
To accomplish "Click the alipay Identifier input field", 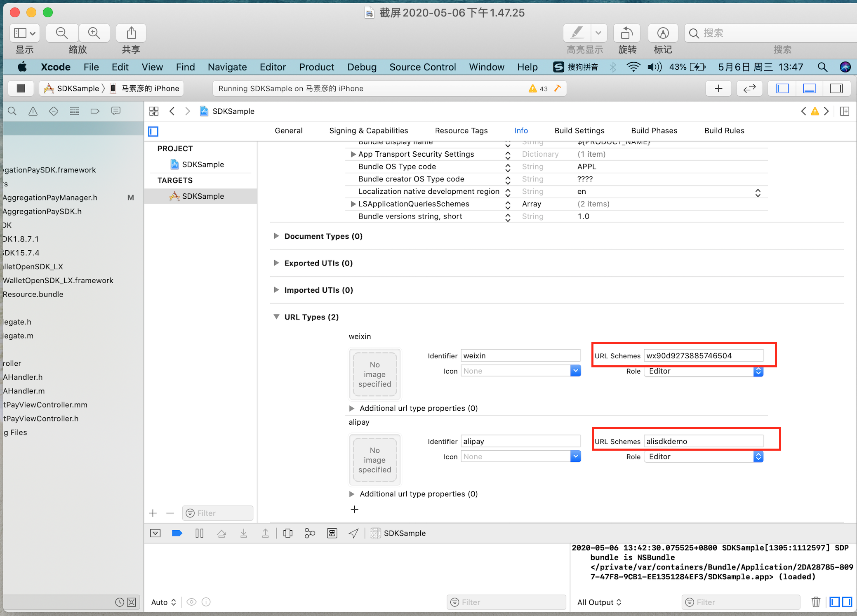I will 521,442.
